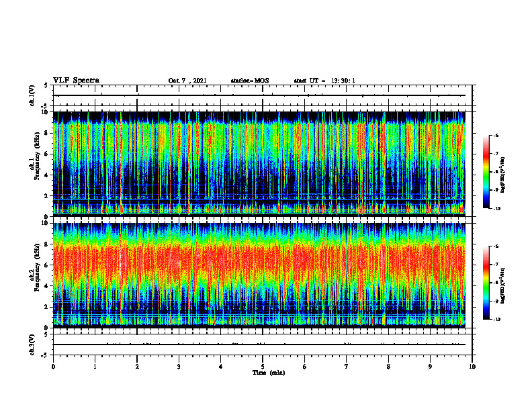
Task: Click the ch.3(V) waveform trace strip
Action: click(259, 345)
